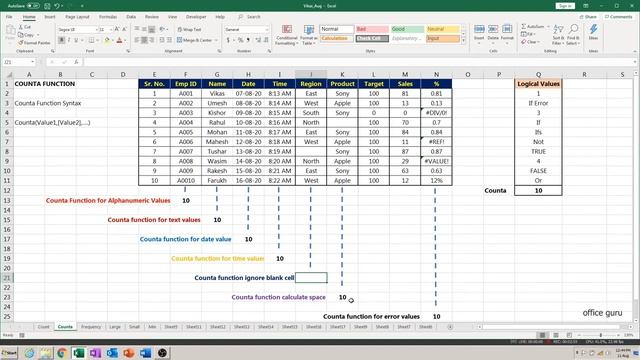
Task: Open the Formulas ribbon tab
Action: coord(108,17)
